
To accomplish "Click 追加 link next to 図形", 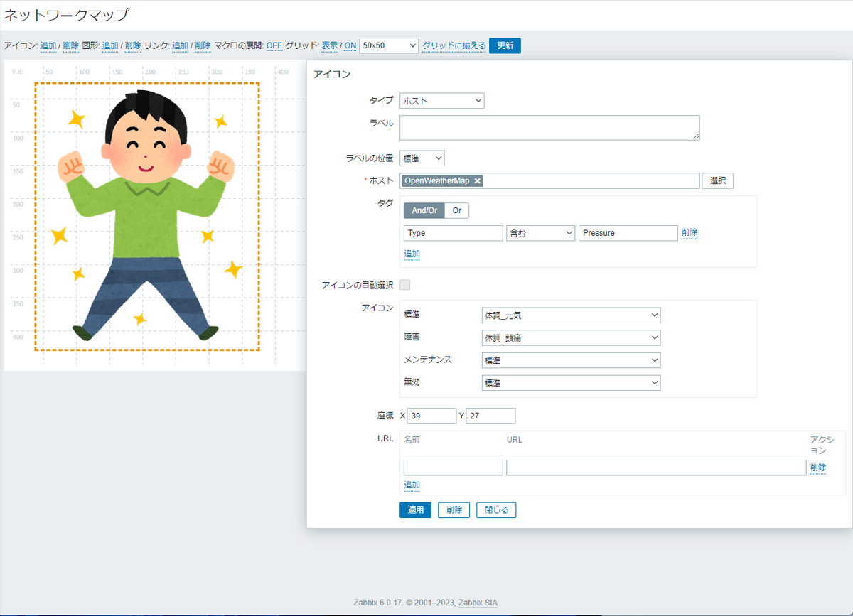I will [x=110, y=45].
